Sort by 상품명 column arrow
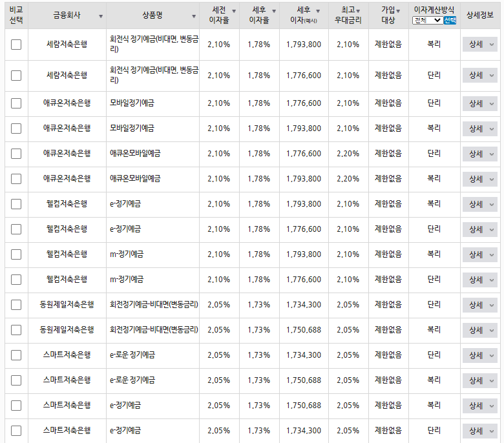504x443 pixels. point(194,16)
